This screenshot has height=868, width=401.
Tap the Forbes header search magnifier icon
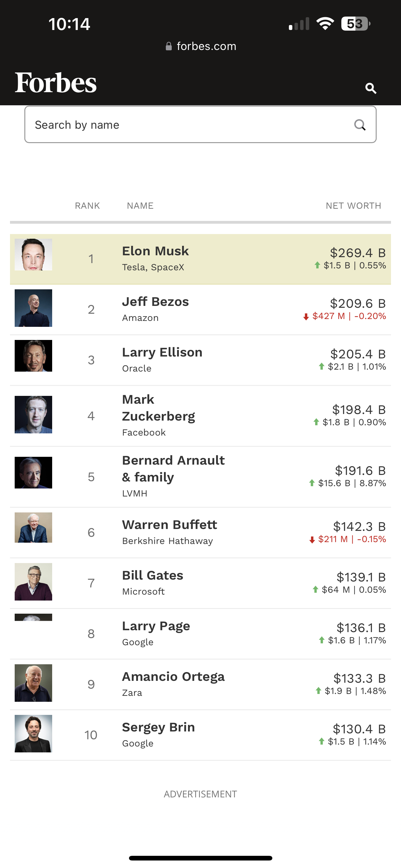pyautogui.click(x=371, y=88)
